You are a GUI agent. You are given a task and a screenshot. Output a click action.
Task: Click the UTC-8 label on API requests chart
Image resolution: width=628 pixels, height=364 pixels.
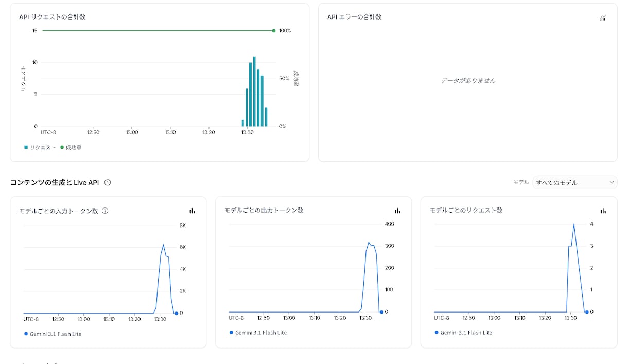(x=48, y=132)
